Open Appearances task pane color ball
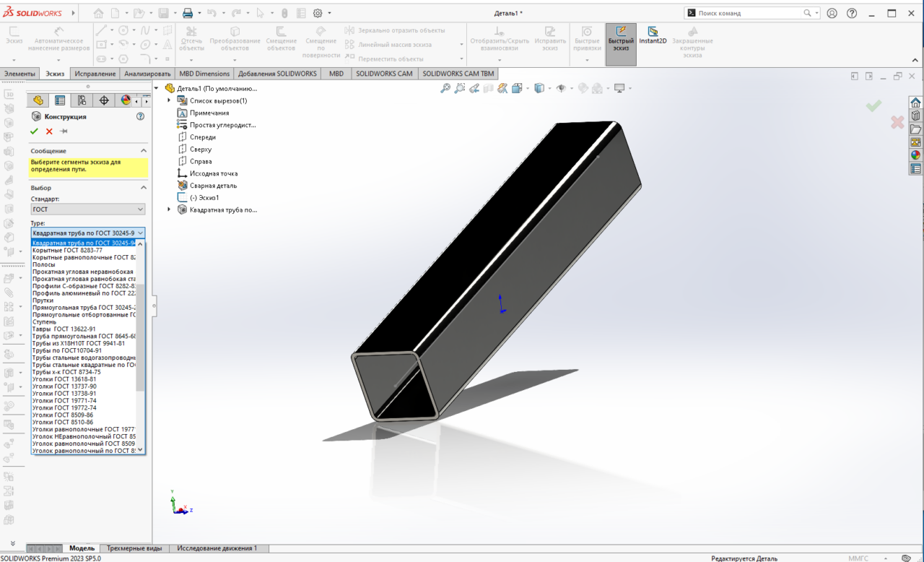This screenshot has width=924, height=562. [x=915, y=155]
